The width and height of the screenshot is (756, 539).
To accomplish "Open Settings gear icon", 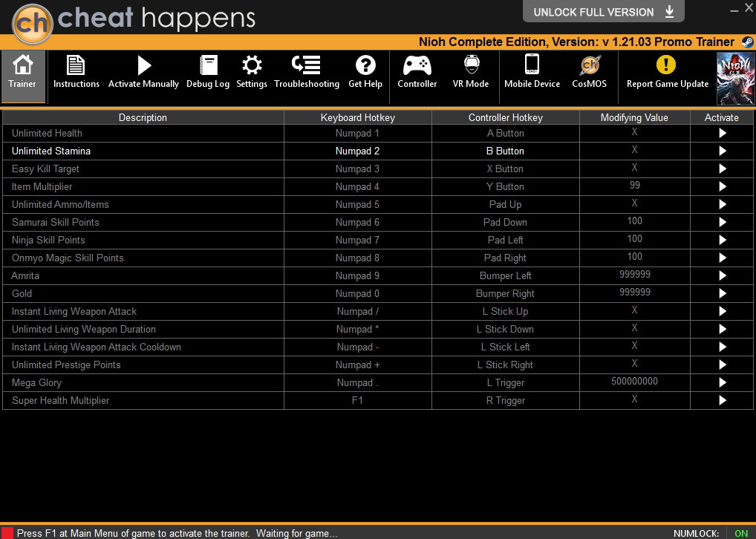I will click(252, 65).
